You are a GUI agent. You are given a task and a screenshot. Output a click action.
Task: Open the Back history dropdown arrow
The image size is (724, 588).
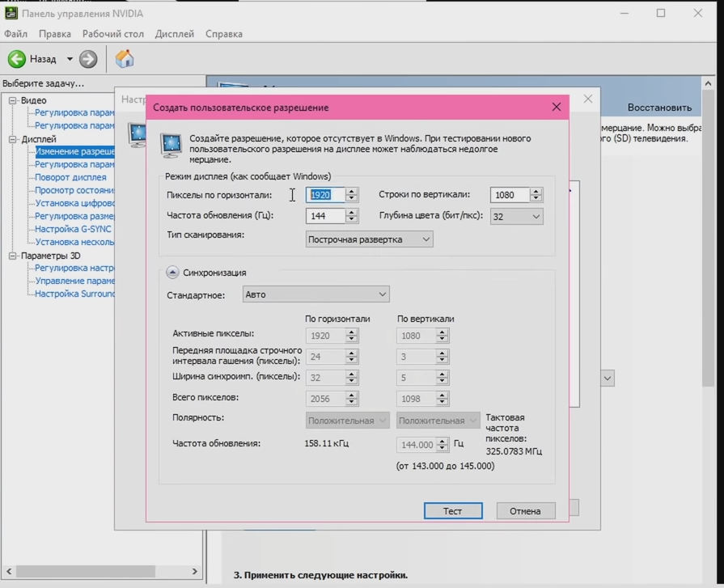click(x=70, y=59)
